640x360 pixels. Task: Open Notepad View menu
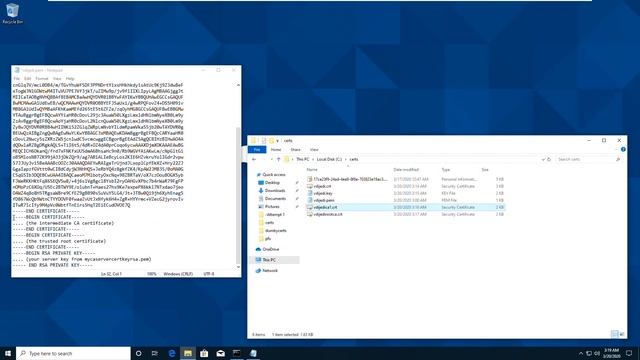point(57,78)
